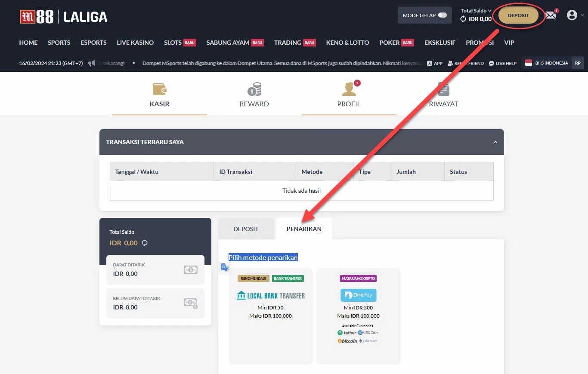Collapse the Transaksi Terbaru Saya panel
The width and height of the screenshot is (588, 374).
(x=495, y=142)
